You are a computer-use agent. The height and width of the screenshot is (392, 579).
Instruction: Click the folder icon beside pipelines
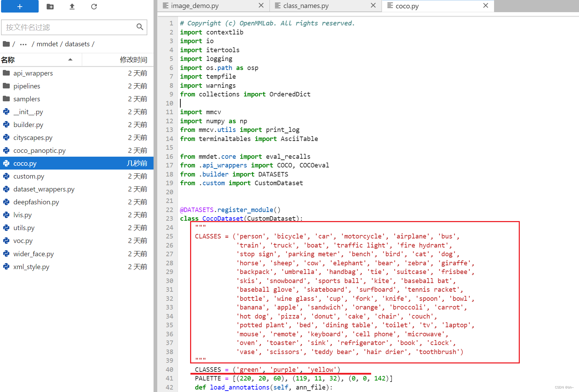coord(6,86)
